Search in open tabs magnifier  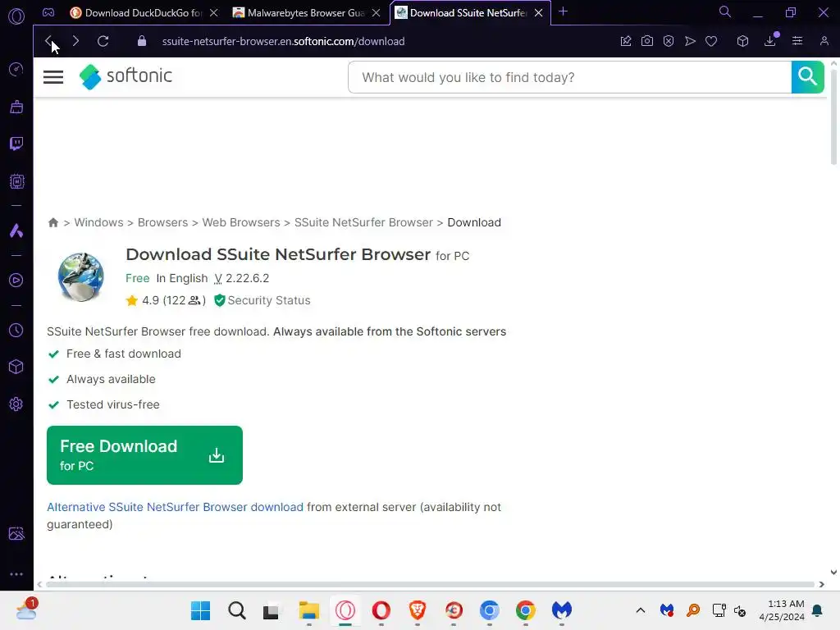pyautogui.click(x=725, y=11)
